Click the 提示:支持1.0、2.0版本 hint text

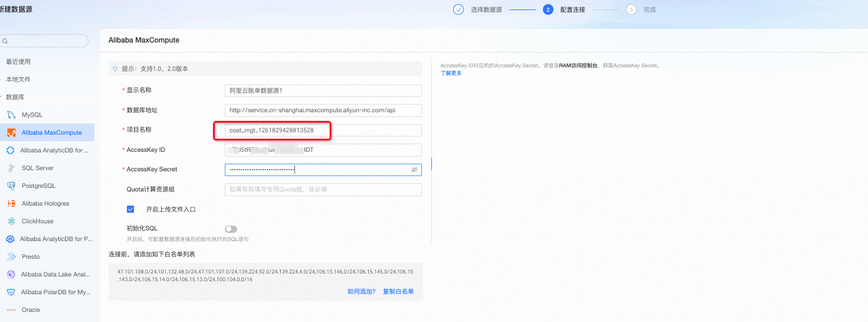pyautogui.click(x=155, y=69)
